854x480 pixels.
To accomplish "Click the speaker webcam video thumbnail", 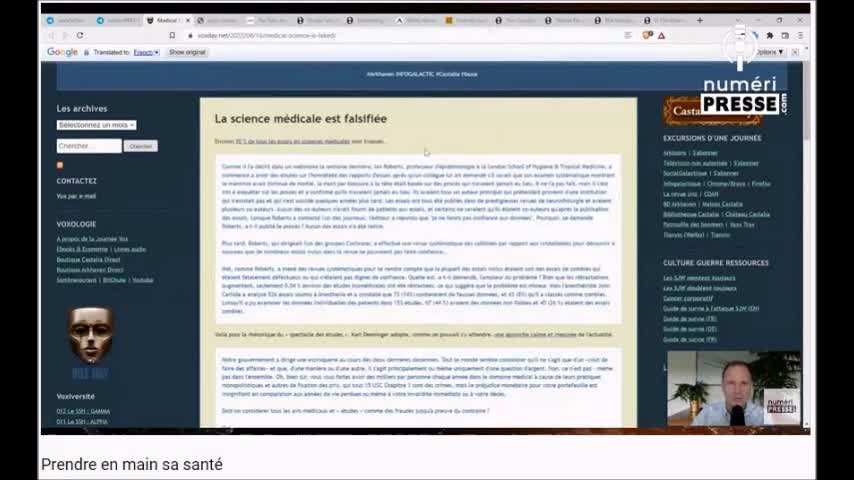I will (734, 388).
